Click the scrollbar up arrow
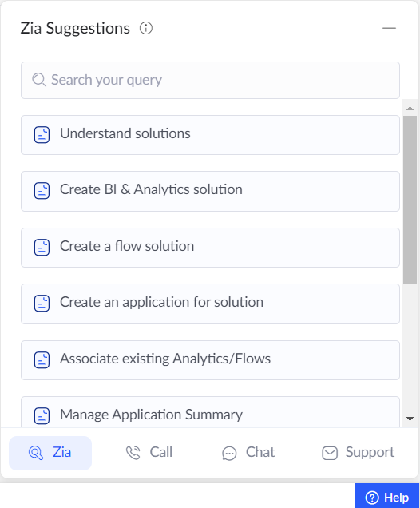Viewport: 420px width, 508px height. pos(410,108)
